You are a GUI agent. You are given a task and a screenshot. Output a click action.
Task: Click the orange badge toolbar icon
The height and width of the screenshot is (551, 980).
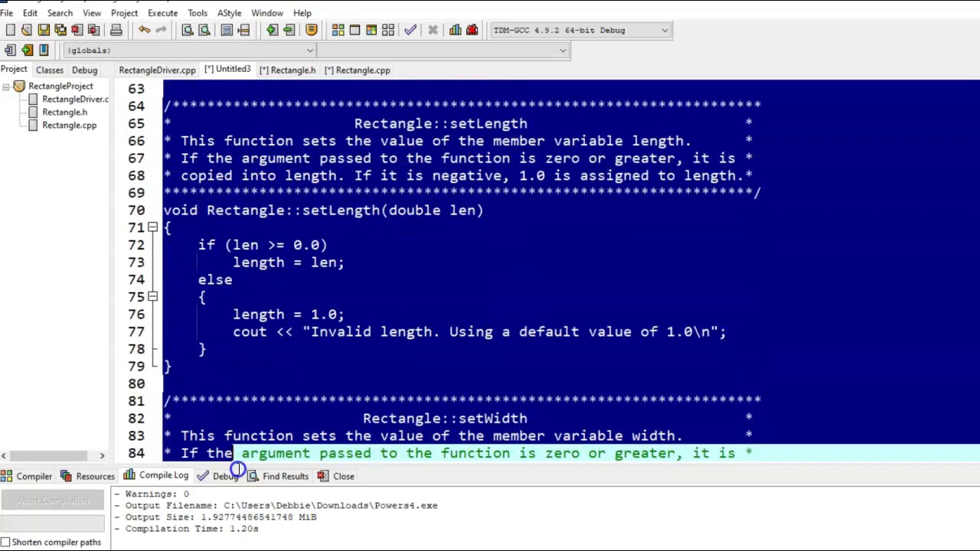point(311,30)
